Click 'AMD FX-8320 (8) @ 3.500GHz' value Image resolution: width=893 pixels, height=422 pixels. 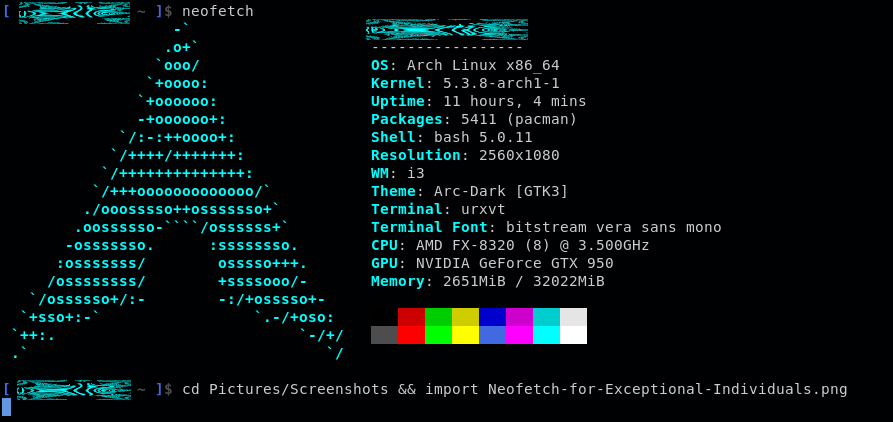533,245
